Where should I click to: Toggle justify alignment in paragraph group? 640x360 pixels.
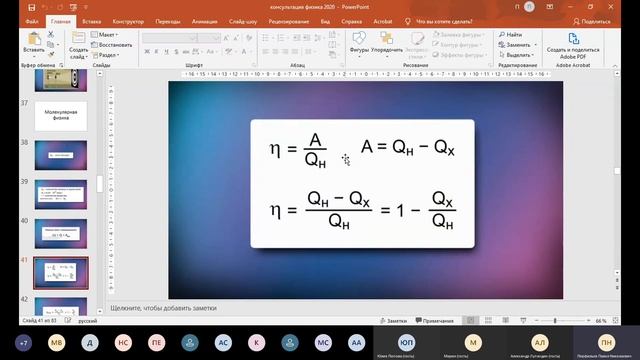(x=295, y=52)
